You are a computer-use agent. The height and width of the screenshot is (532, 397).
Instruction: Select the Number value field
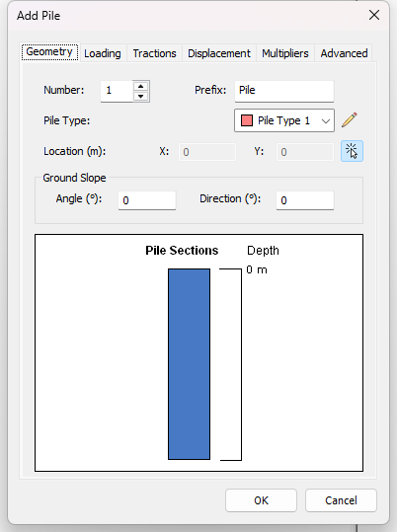(x=117, y=91)
